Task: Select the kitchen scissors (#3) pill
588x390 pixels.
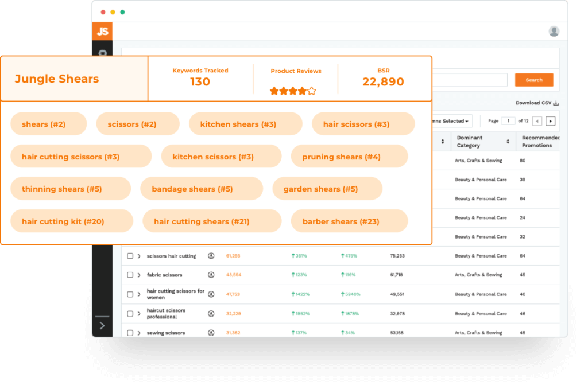Action: click(221, 157)
